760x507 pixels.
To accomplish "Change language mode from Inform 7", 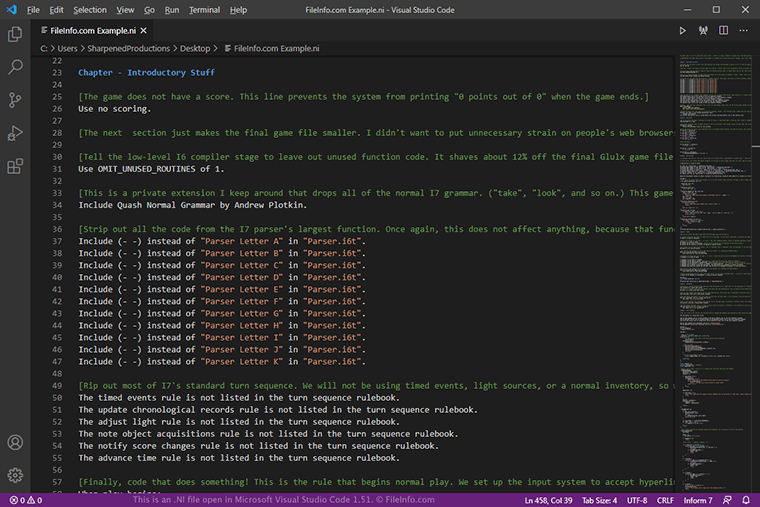I will [697, 499].
